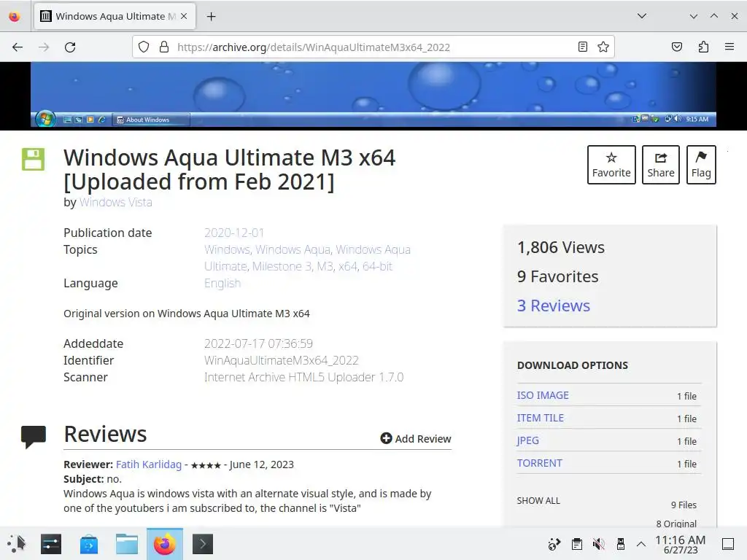Open the KDE application launcher
Image resolution: width=747 pixels, height=560 pixels.
17,544
